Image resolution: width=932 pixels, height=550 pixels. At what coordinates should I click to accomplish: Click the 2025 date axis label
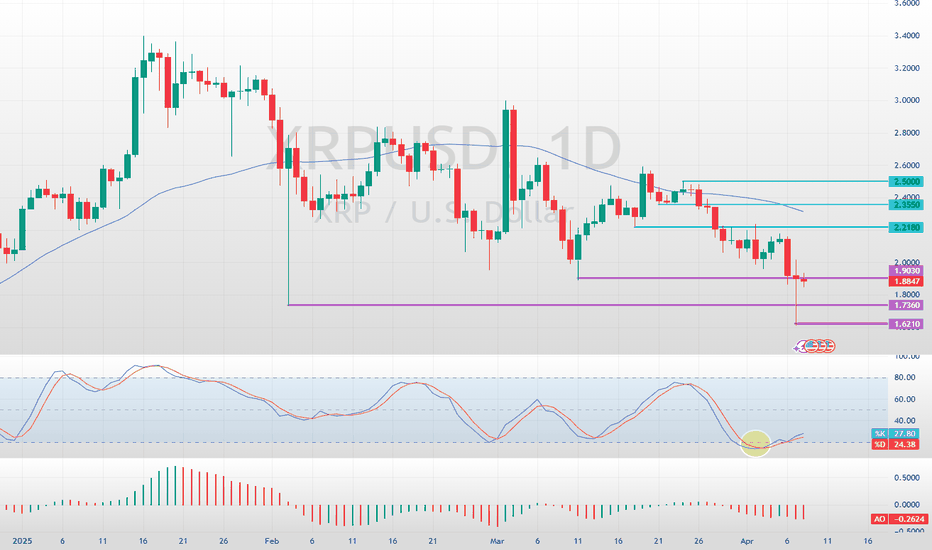coord(22,541)
